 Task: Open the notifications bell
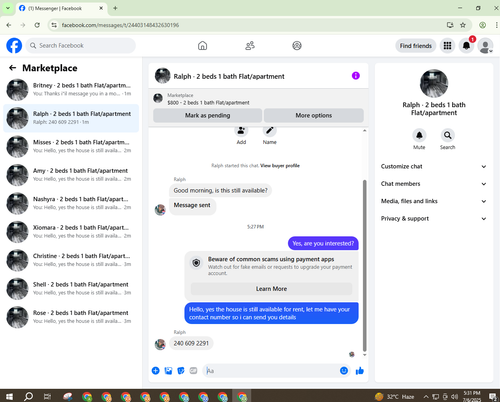(x=466, y=46)
